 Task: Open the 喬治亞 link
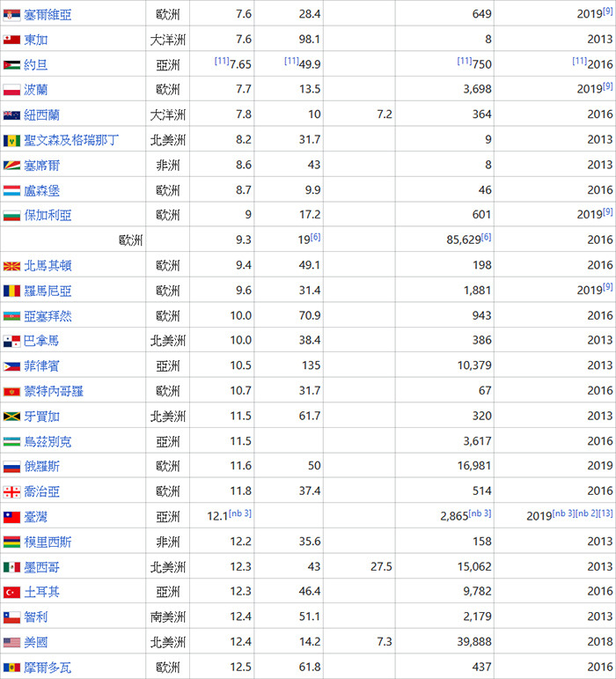pos(42,492)
